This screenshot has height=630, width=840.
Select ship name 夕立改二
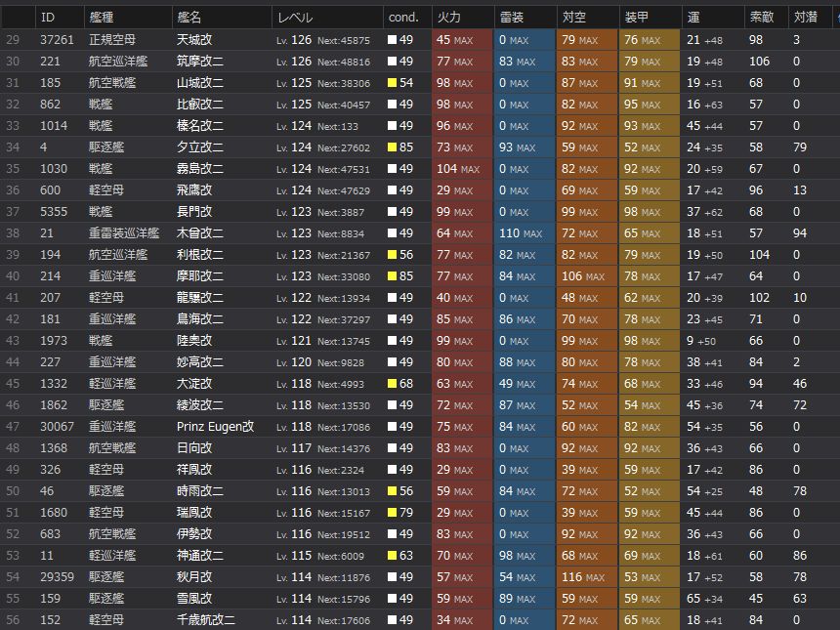tap(200, 147)
